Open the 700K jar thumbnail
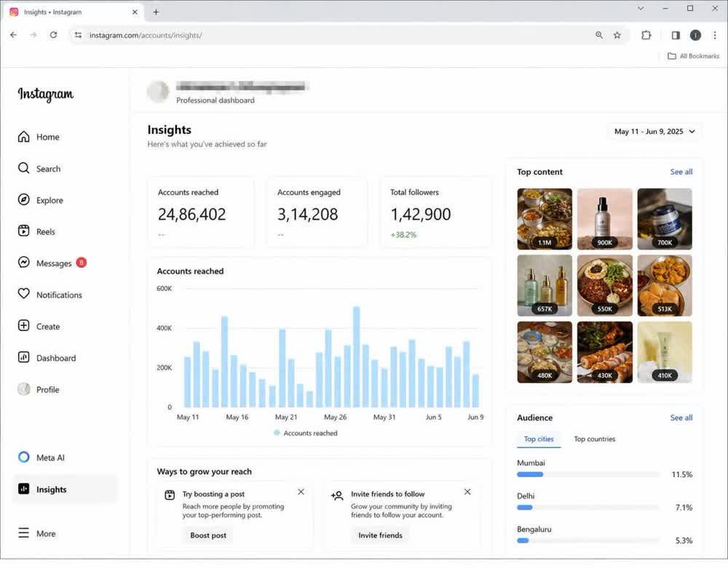 [665, 219]
